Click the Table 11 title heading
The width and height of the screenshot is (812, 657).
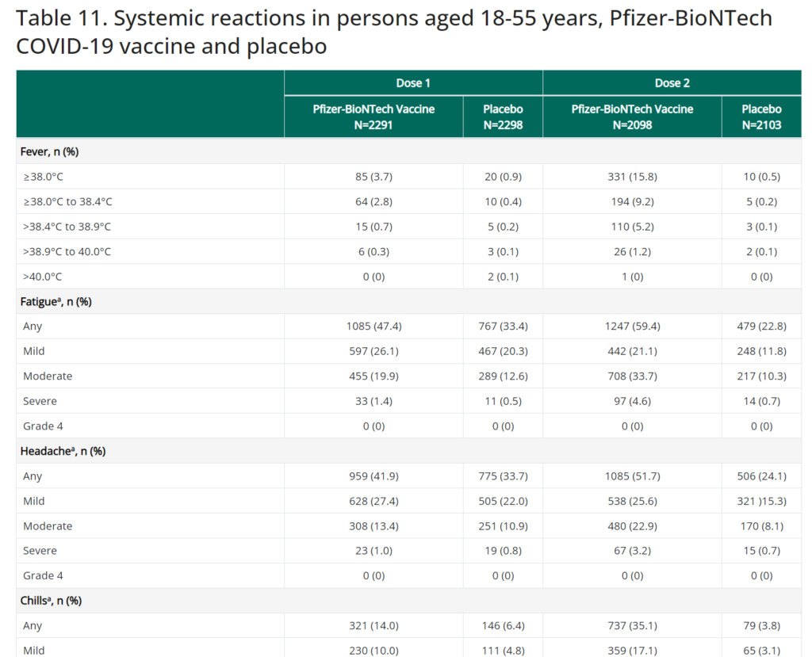pos(393,32)
